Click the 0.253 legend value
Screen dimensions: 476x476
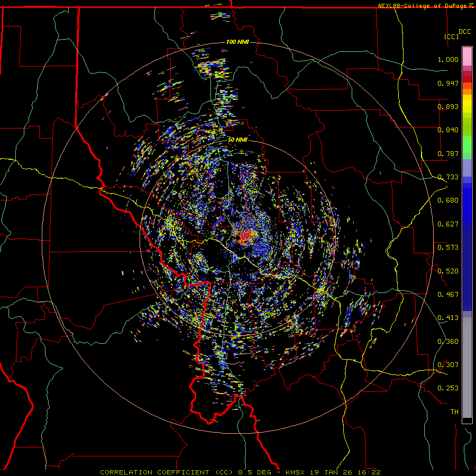pos(448,388)
